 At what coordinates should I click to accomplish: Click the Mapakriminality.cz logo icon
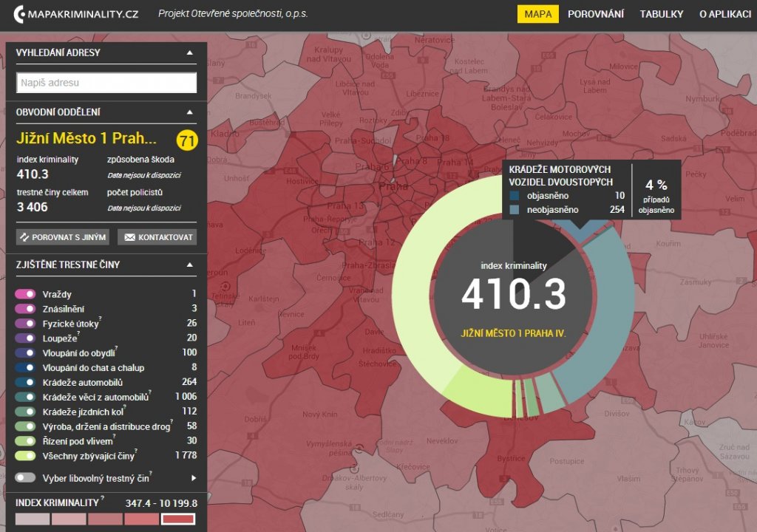(19, 14)
